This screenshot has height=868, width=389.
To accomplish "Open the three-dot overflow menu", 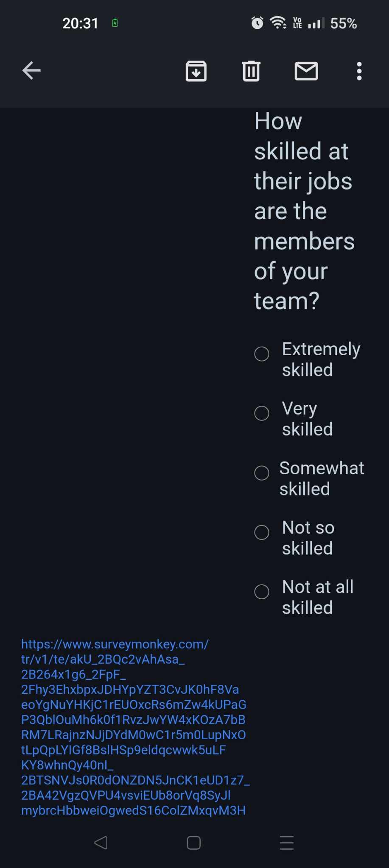I will (x=359, y=71).
